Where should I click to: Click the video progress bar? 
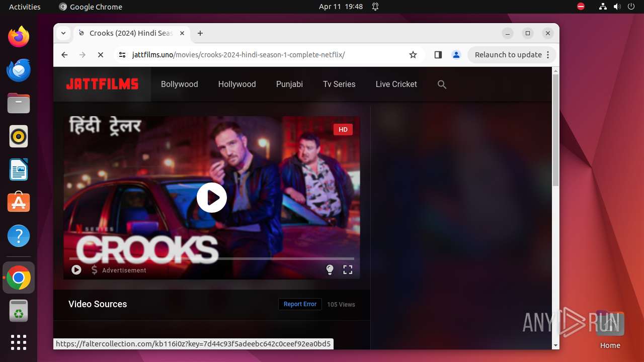[x=212, y=258]
